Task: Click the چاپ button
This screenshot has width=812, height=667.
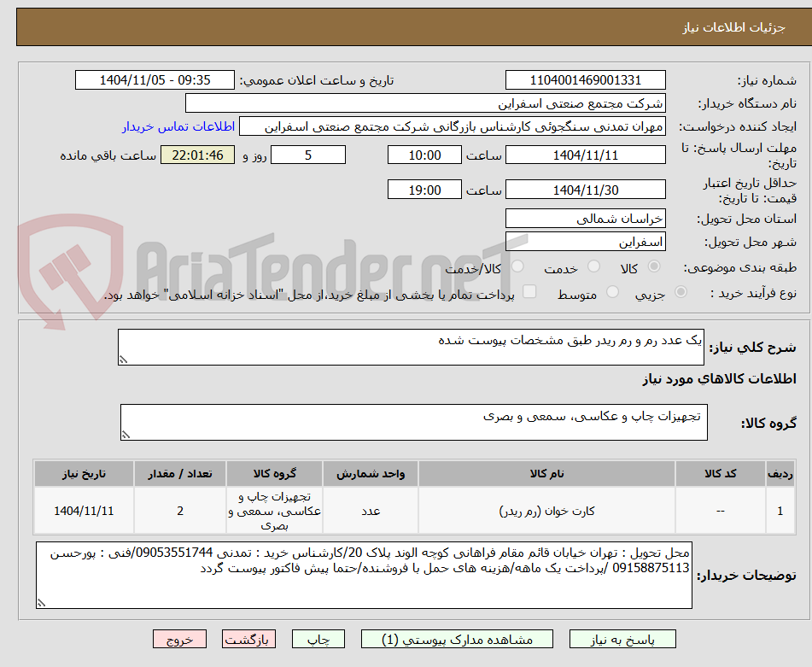Action: click(318, 638)
